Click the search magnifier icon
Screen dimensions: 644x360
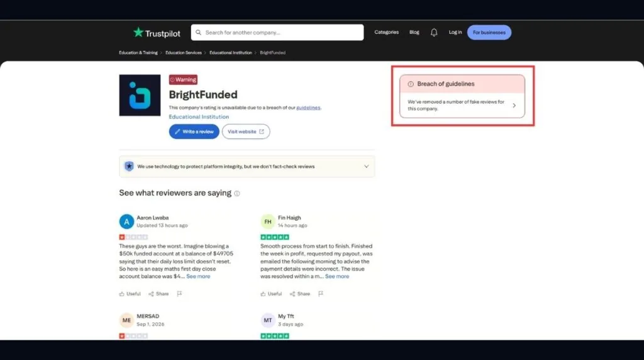[x=198, y=33]
